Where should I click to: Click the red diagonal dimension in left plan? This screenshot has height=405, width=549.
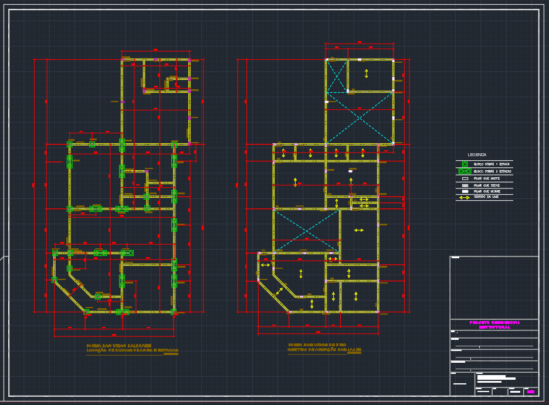click(75, 291)
